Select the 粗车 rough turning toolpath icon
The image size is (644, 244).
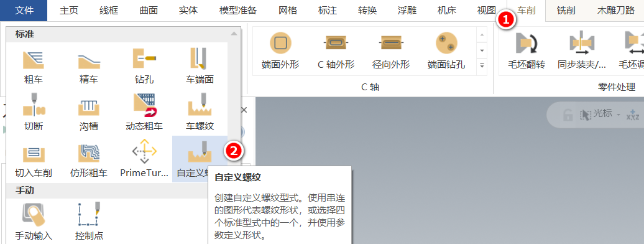point(34,66)
